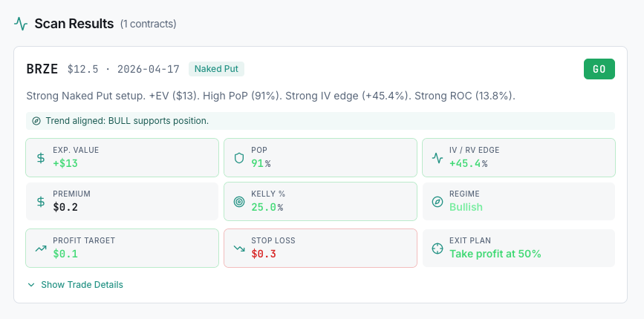
Task: Click the crosshair icon beside Exit Plan
Action: [438, 248]
